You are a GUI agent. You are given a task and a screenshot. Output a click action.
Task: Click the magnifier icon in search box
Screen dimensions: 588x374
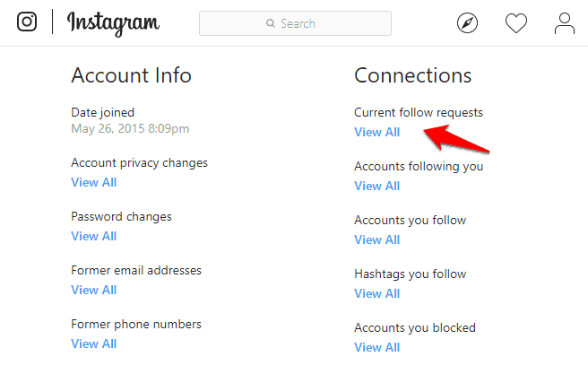pyautogui.click(x=270, y=23)
